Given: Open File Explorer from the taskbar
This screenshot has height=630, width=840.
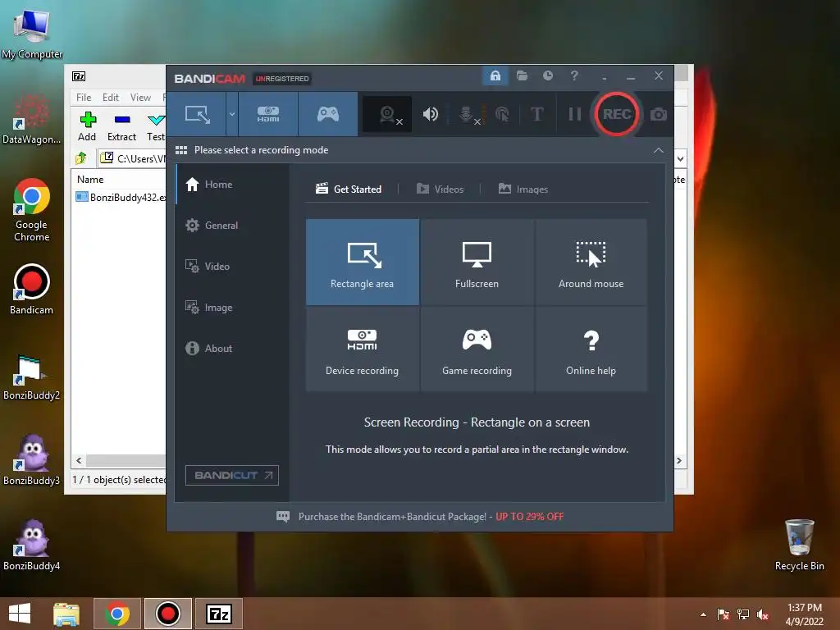Looking at the screenshot, I should (x=66, y=614).
